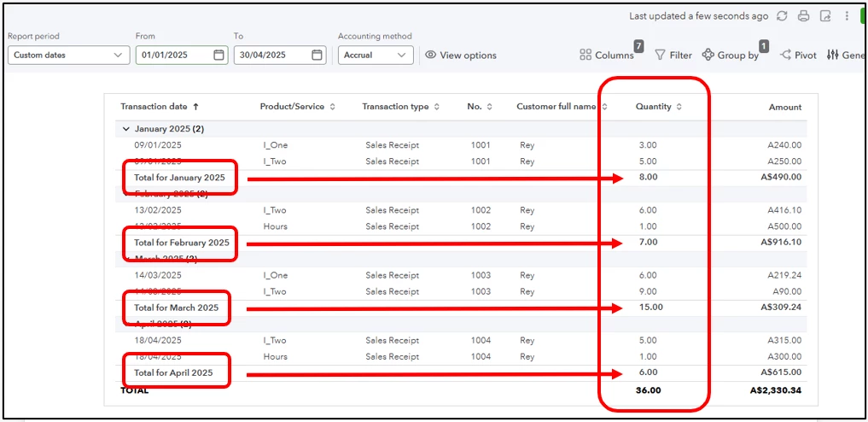This screenshot has width=868, height=422.
Task: Open the A$240.00 amount for receipt 1001
Action: (784, 145)
